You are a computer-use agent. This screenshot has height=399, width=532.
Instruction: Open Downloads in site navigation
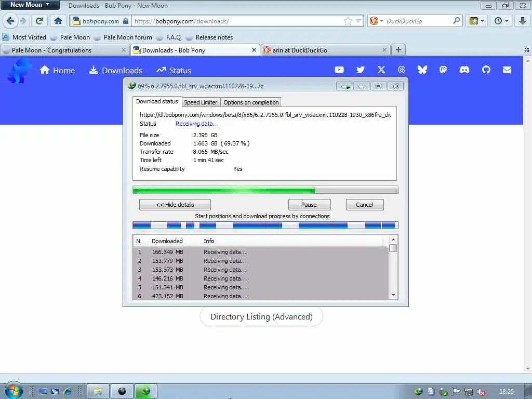[115, 70]
